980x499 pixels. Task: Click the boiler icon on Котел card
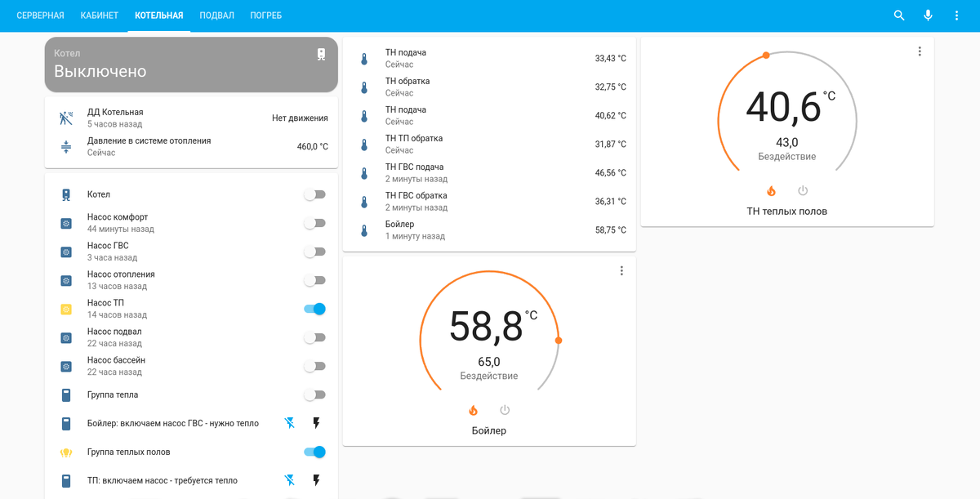[x=321, y=54]
